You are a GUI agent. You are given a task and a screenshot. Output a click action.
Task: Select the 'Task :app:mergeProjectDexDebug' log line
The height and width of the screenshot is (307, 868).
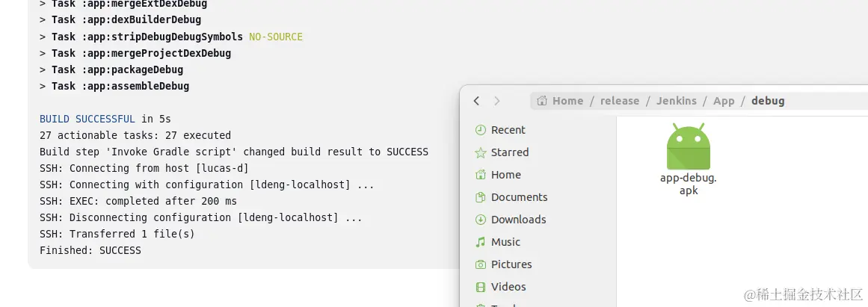[x=135, y=53]
